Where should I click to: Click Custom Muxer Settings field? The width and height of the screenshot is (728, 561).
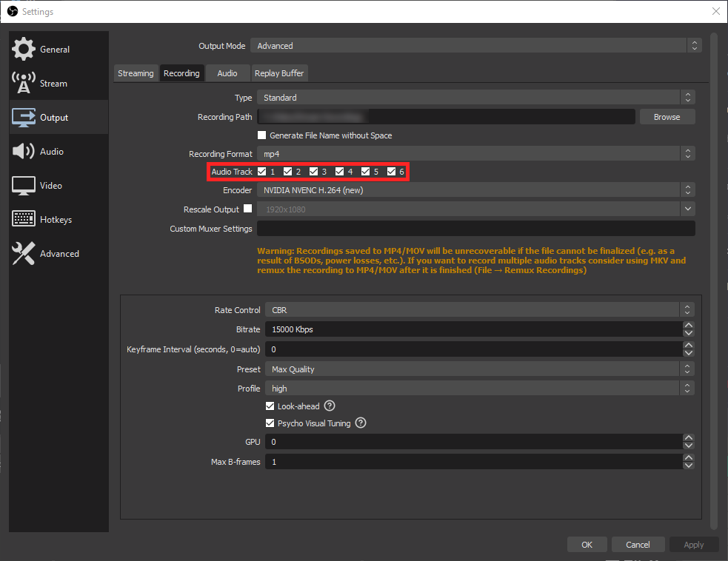pyautogui.click(x=476, y=228)
